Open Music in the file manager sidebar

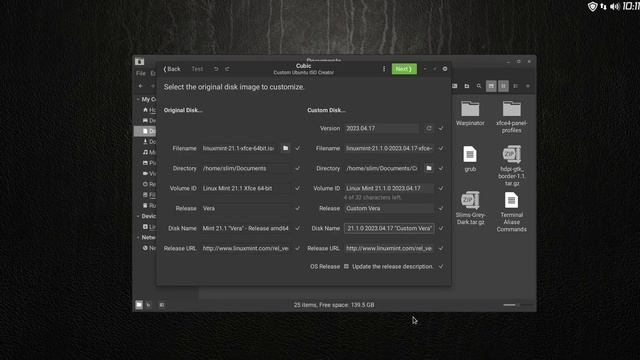(149, 152)
